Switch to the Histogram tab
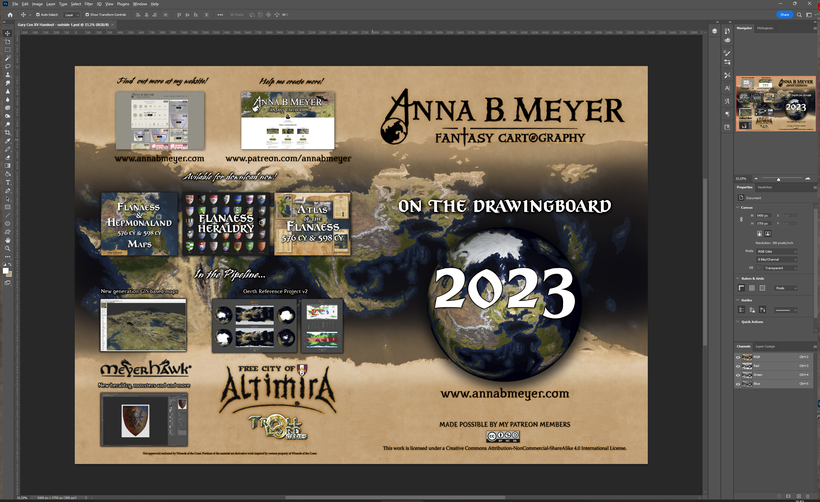The width and height of the screenshot is (820, 502). pos(765,28)
